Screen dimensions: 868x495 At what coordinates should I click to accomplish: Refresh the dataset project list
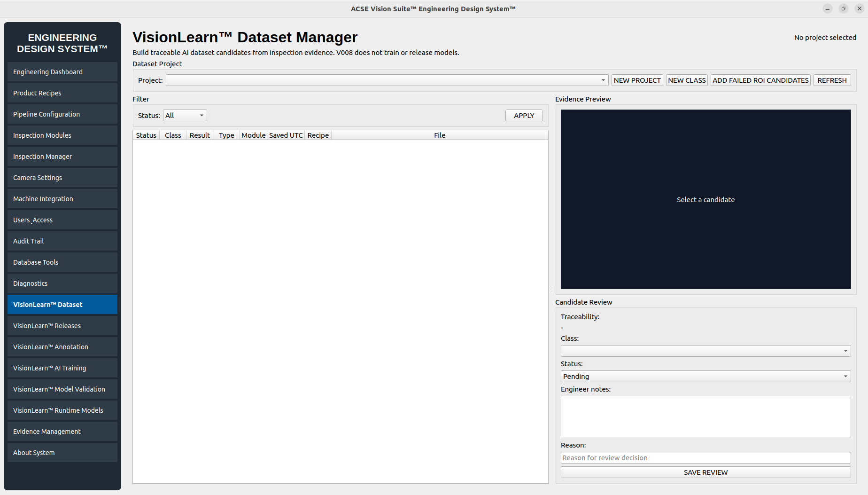(832, 80)
